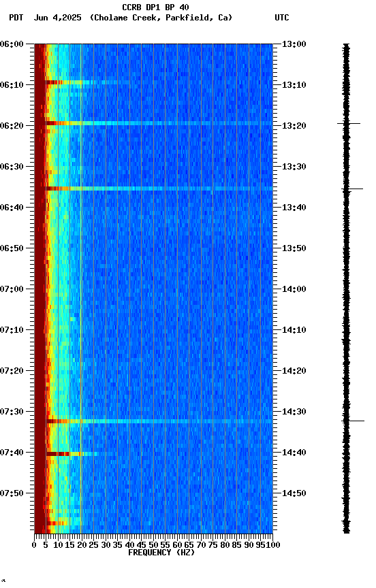This screenshot has width=376, height=588.
Task: Click the "40" frequency axis tick label
Action: click(x=129, y=545)
